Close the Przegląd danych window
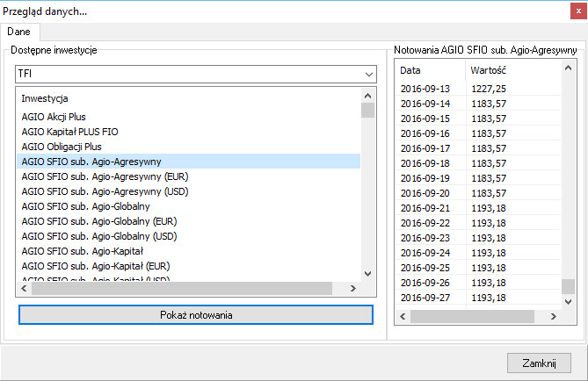This screenshot has height=381, width=588. tap(539, 363)
